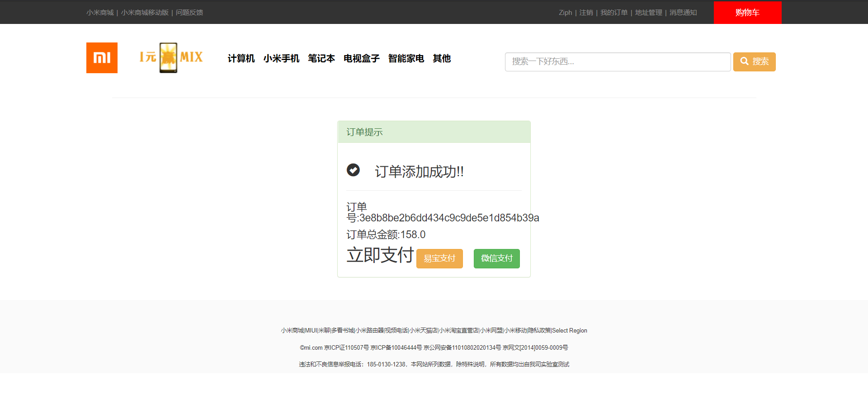Open footer 视频电话 link
This screenshot has height=408, width=868.
(x=396, y=331)
